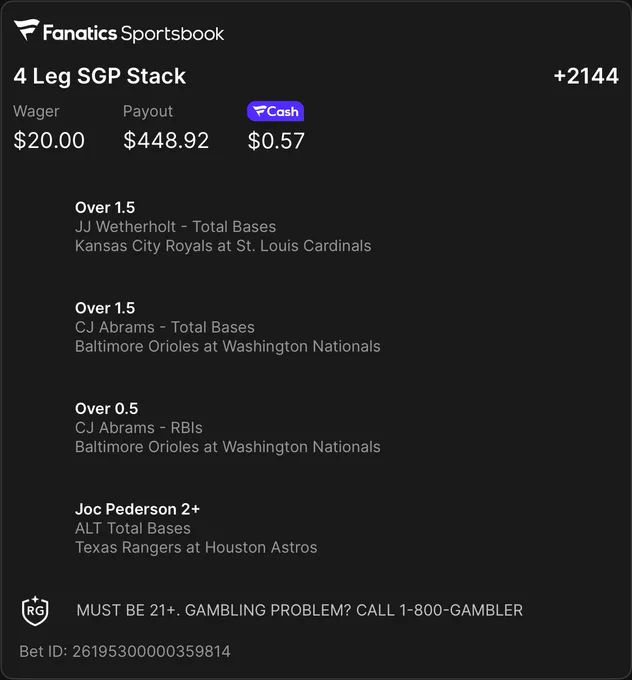Click the $20.00 wager amount
Screen dimensions: 632x680
[49, 141]
